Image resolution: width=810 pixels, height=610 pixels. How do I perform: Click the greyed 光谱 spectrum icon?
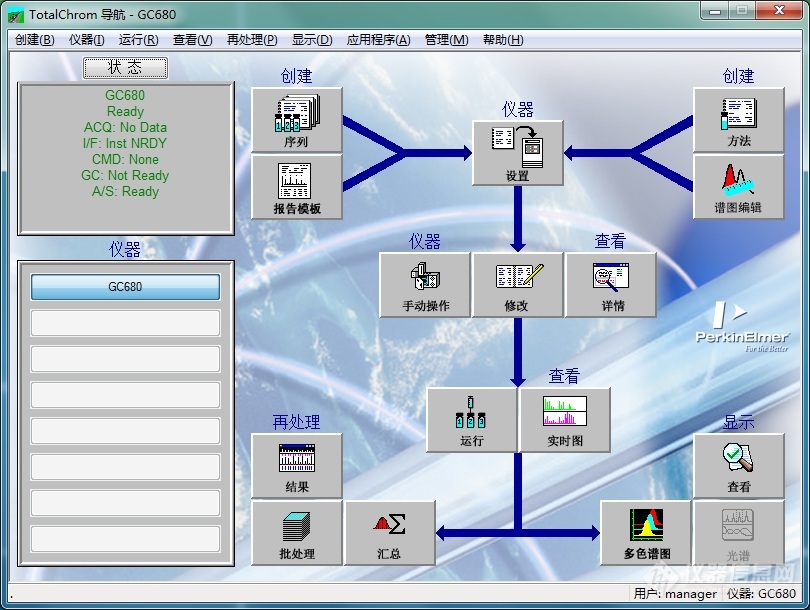[738, 533]
